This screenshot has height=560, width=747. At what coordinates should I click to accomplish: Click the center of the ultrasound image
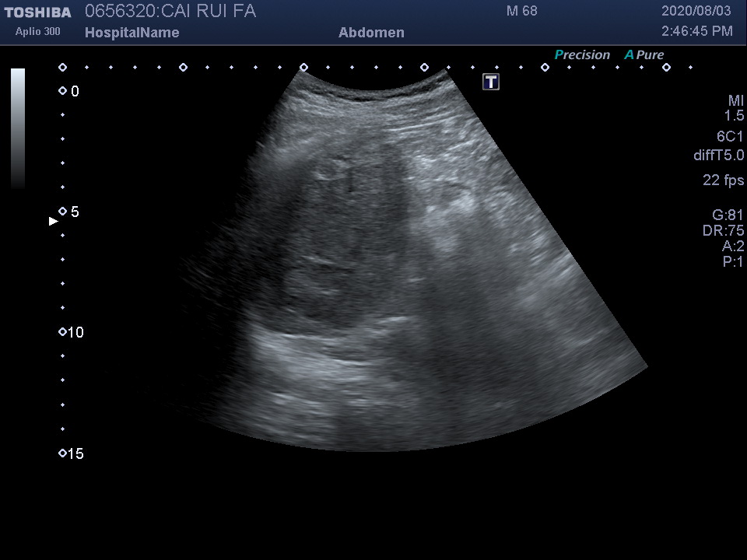click(377, 260)
